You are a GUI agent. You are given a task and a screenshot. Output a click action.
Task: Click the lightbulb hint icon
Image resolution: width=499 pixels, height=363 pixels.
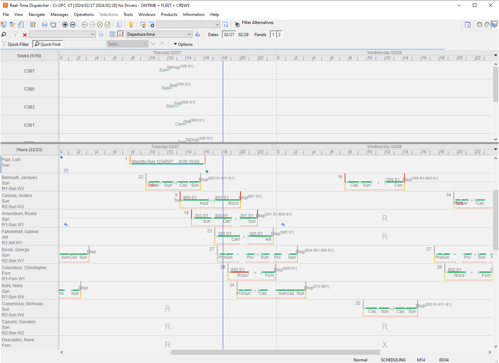[131, 25]
